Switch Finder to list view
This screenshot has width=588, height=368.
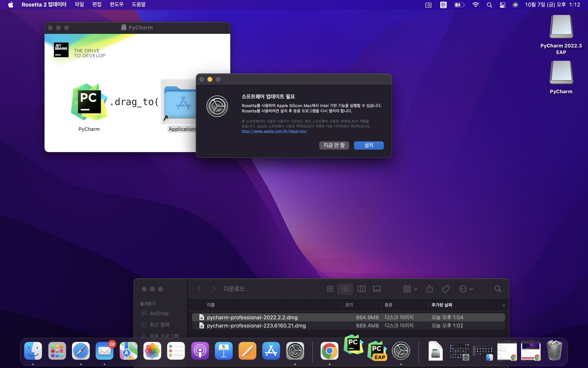[345, 289]
